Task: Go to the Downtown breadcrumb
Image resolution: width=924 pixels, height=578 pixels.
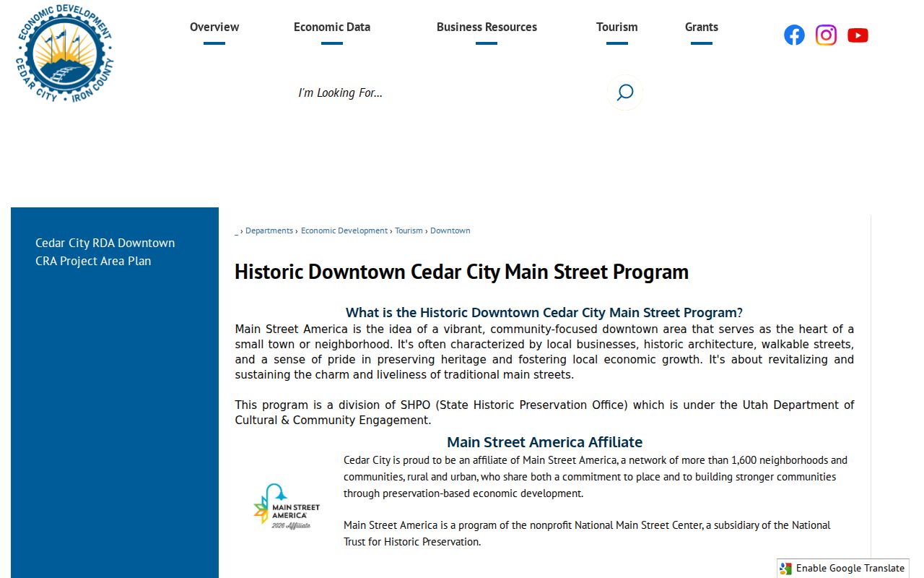Action: (450, 230)
